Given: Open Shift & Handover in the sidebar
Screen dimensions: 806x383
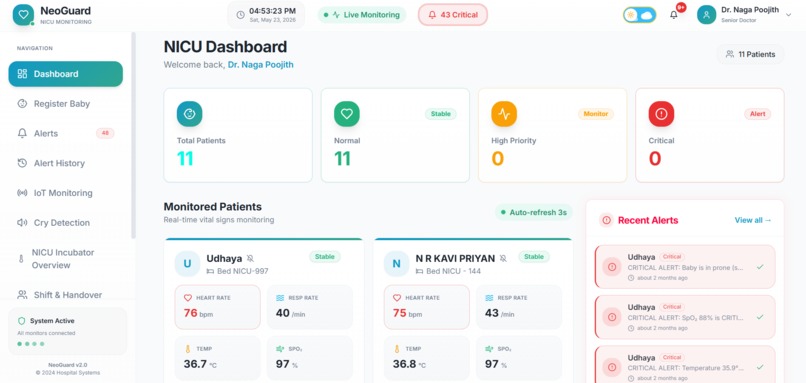Looking at the screenshot, I should 66,295.
